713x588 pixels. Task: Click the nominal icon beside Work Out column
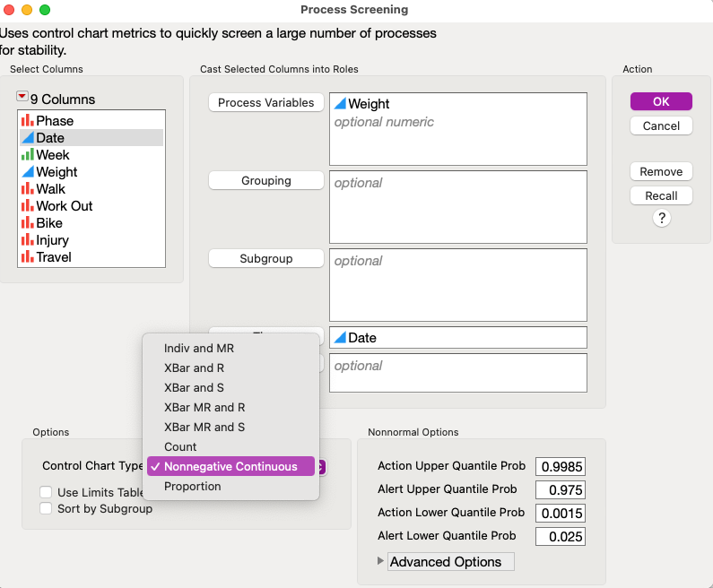coord(28,205)
